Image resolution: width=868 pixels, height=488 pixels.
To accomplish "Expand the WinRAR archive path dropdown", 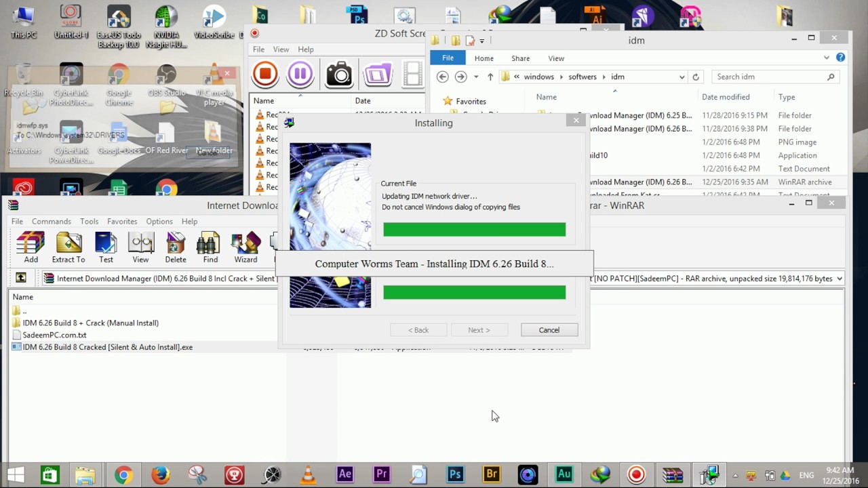I will (840, 279).
